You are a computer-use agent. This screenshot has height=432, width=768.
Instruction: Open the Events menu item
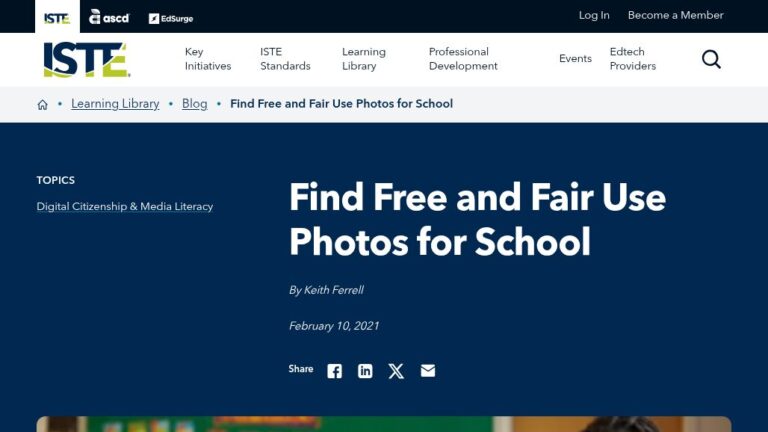(x=575, y=58)
